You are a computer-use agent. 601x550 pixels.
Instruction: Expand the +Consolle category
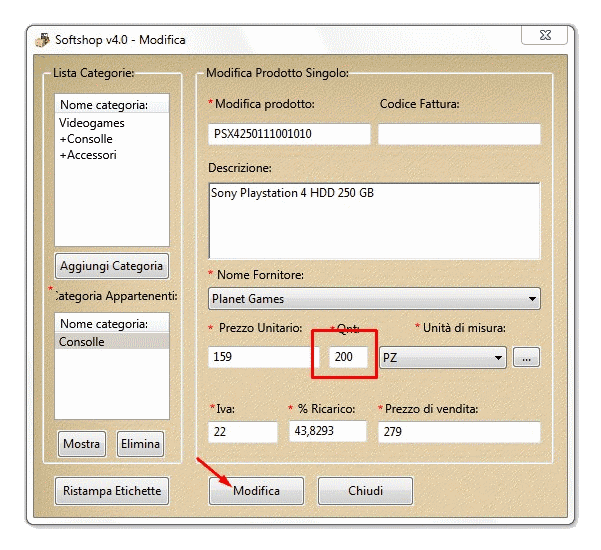pyautogui.click(x=86, y=139)
